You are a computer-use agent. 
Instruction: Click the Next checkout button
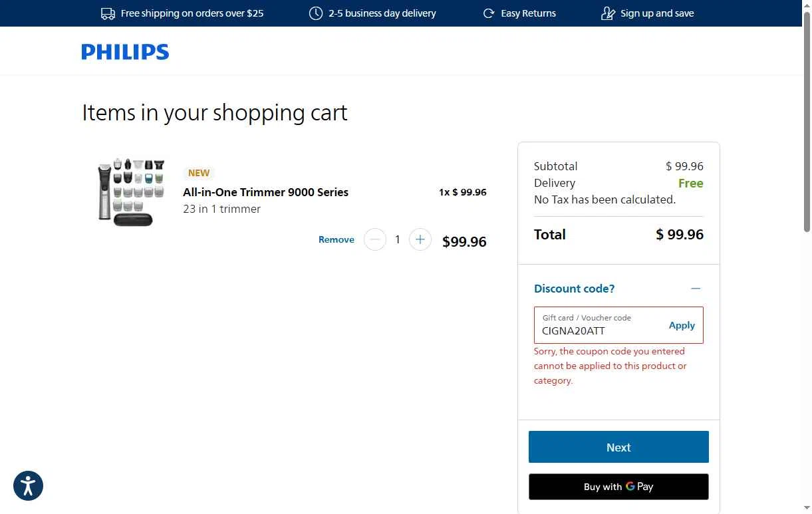(618, 447)
